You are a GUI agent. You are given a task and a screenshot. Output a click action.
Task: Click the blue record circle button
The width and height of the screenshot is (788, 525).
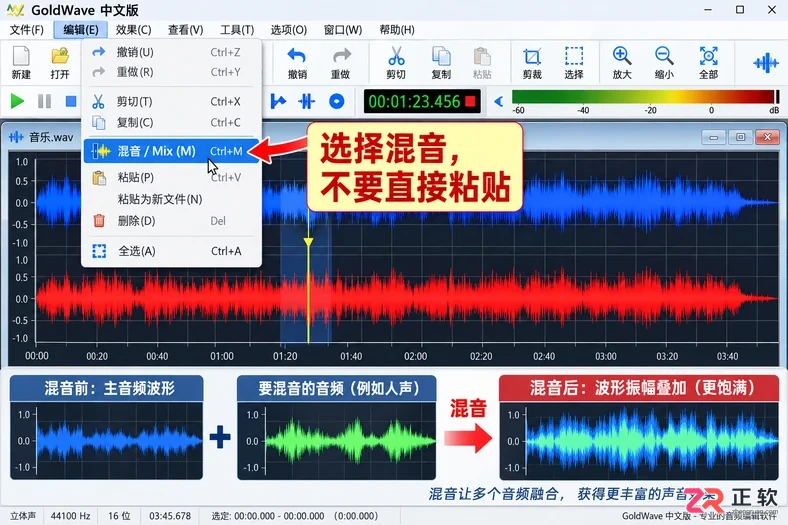[x=336, y=101]
